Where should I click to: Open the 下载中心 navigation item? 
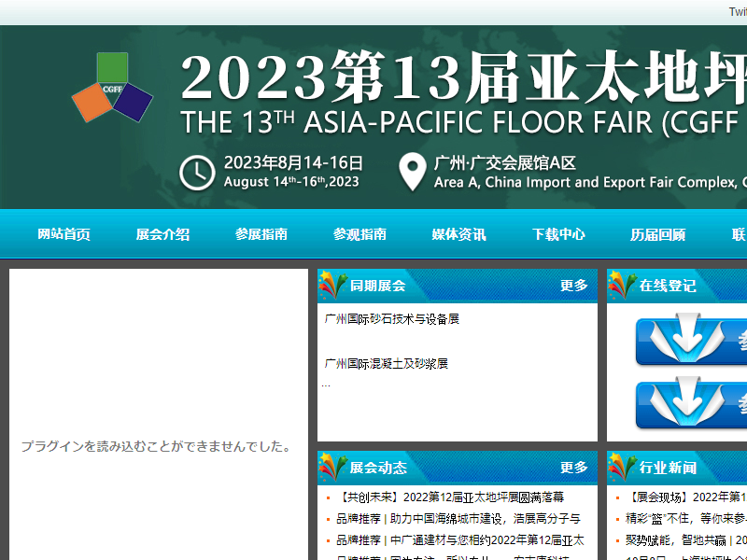[558, 234]
